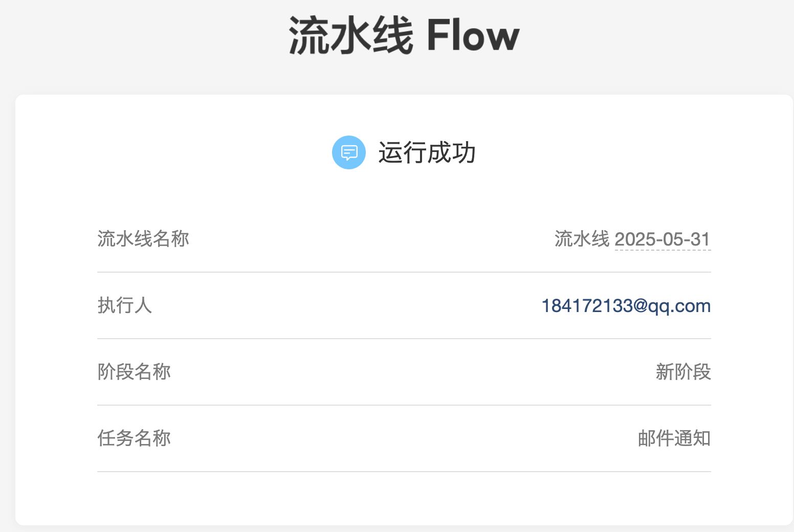794x532 pixels.
Task: Click the 执行人 field label
Action: 124,305
